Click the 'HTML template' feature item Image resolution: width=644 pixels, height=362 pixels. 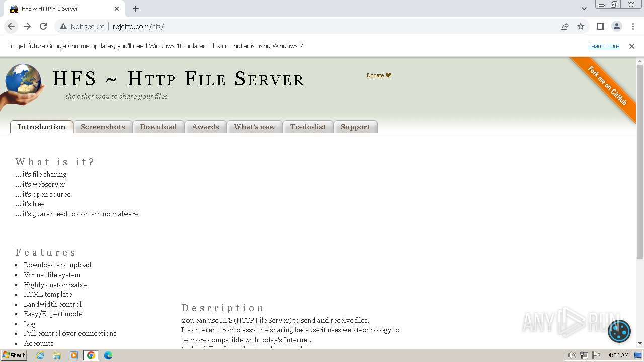tap(48, 294)
